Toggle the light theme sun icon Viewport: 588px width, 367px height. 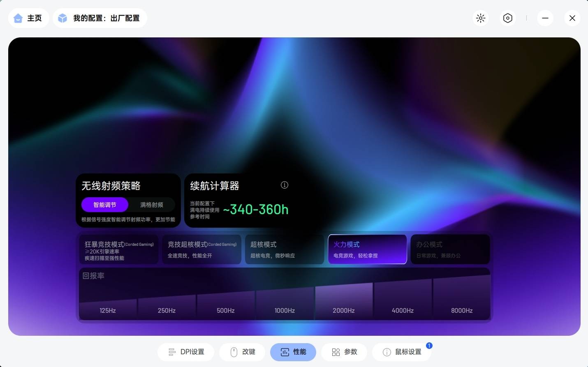481,18
